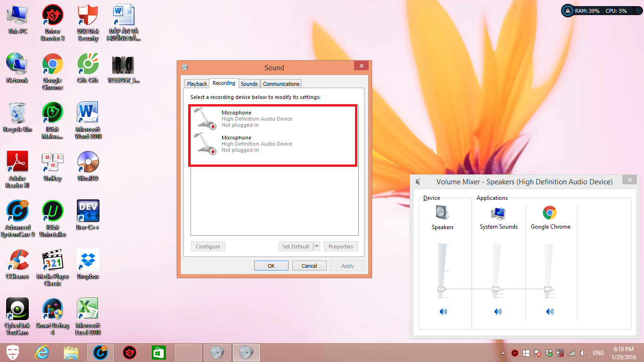
Task: Click OK in the Sound dialog
Action: tap(271, 266)
